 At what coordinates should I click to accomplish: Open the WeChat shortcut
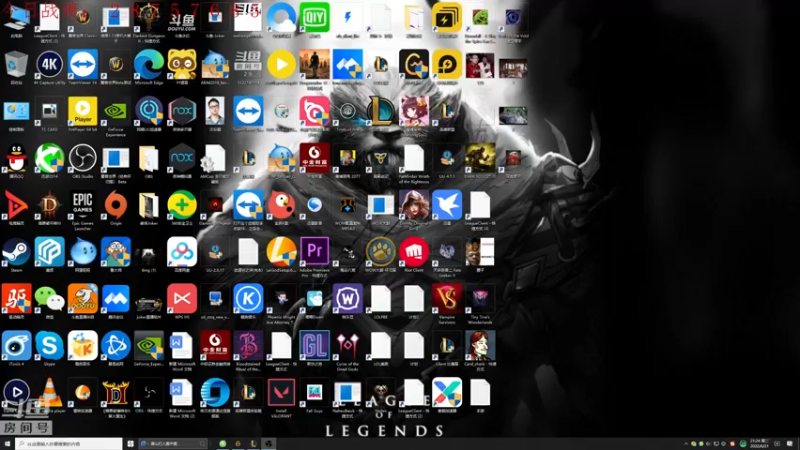point(49,299)
